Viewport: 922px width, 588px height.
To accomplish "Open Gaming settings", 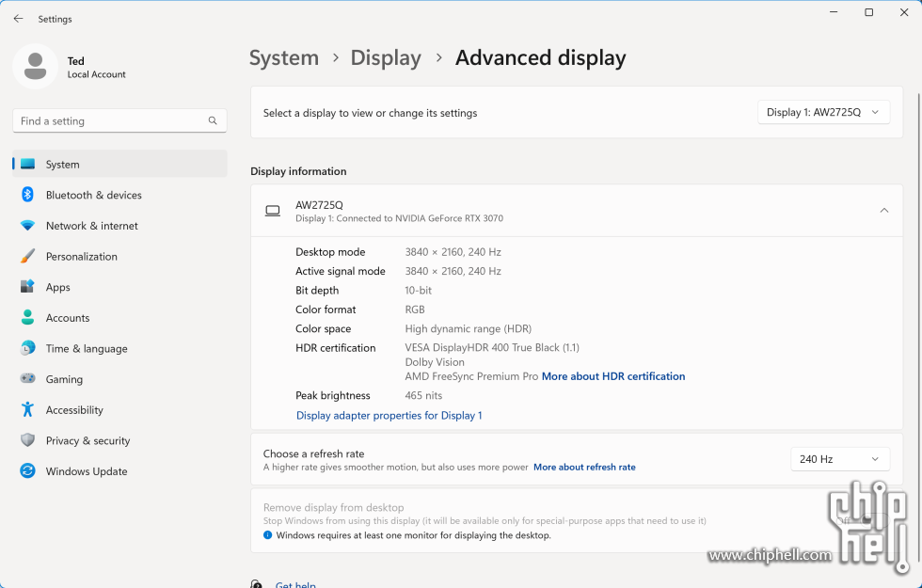I will point(120,378).
